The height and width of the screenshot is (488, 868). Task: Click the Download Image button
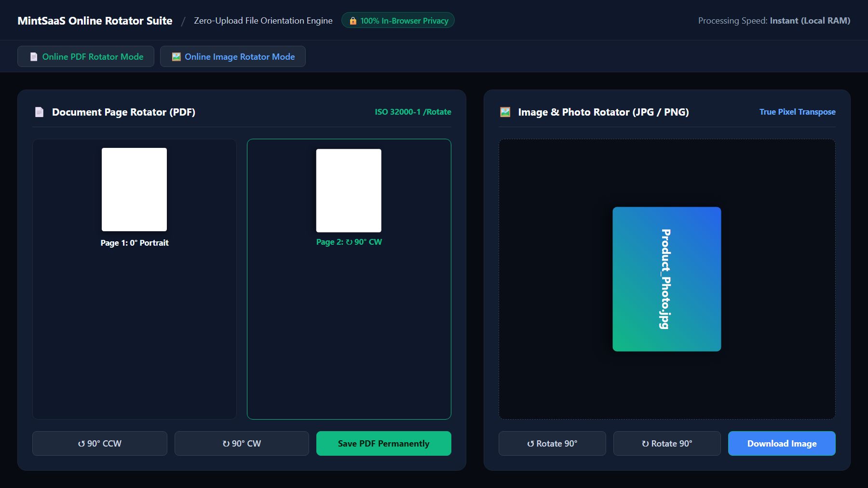pos(782,443)
